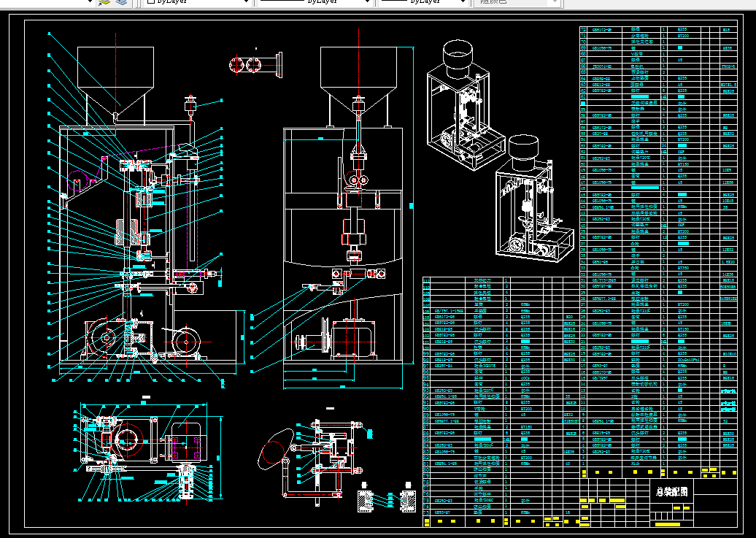The image size is (756, 538).
Task: Select the large pulley wheel in left view
Action: (x=104, y=338)
